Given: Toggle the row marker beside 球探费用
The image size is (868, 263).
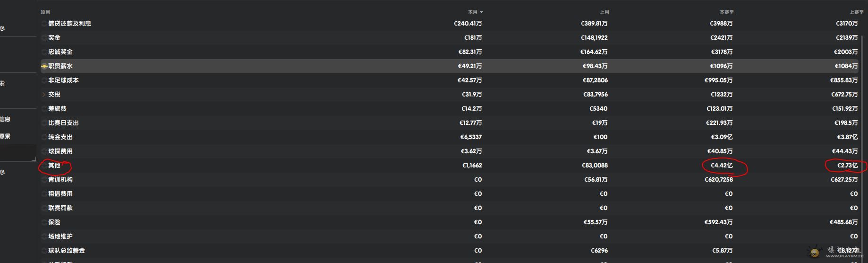Looking at the screenshot, I should 44,151.
